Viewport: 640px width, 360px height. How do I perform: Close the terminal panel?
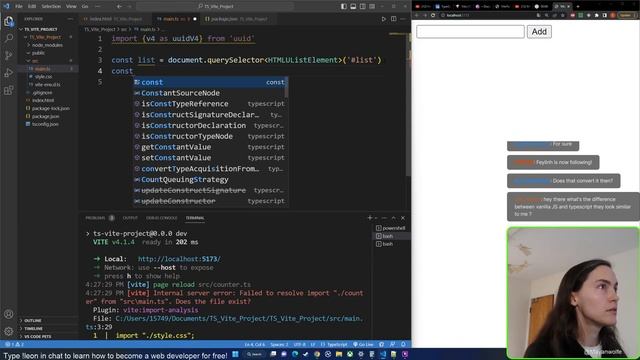point(403,218)
